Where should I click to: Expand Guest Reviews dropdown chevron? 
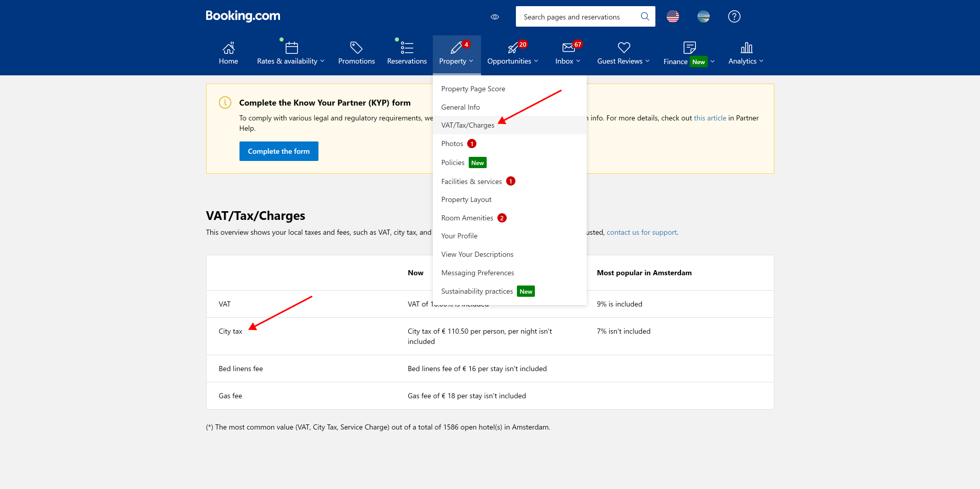[648, 61]
